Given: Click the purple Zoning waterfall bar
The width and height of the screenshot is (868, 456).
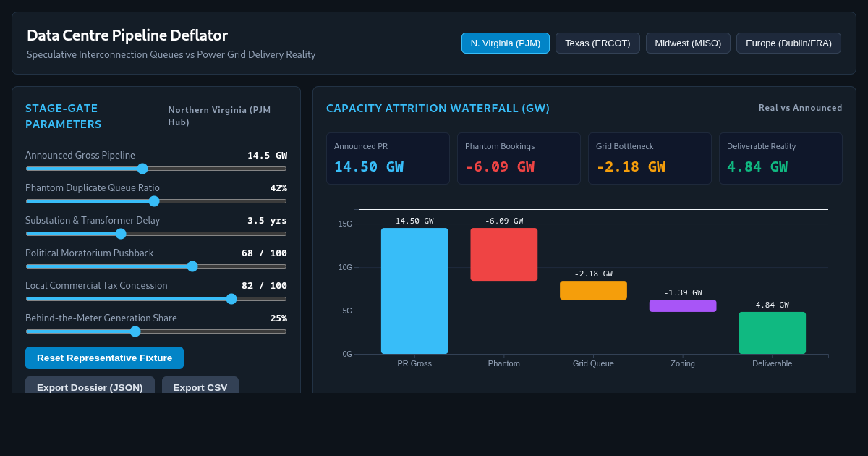Looking at the screenshot, I should point(683,305).
